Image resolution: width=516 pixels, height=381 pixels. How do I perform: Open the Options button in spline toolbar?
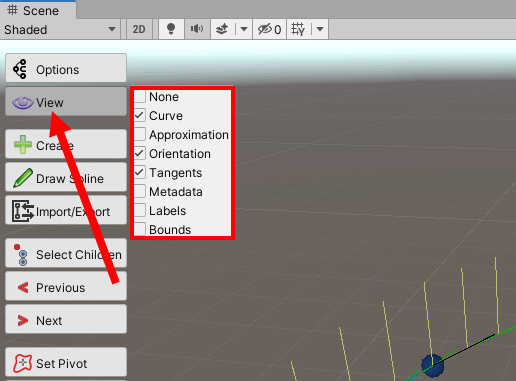66,68
